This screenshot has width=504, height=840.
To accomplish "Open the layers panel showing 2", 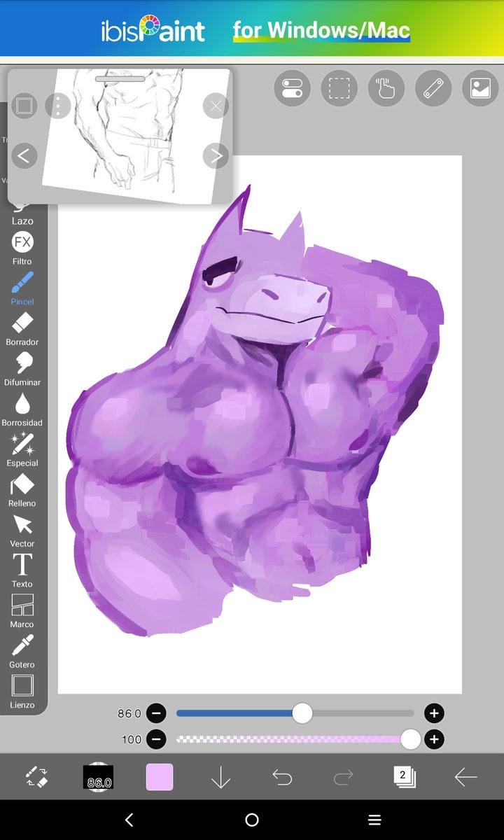I will (404, 777).
